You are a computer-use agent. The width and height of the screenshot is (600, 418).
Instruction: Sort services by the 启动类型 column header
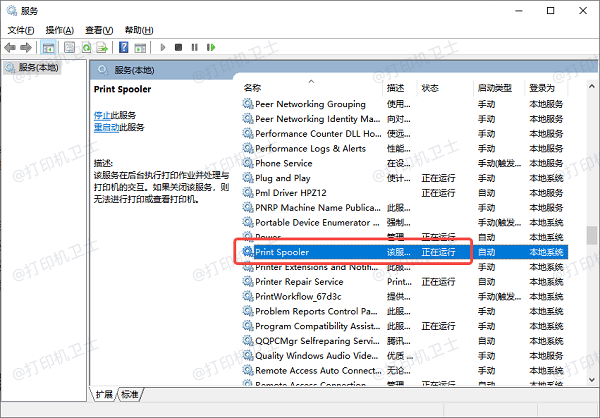[495, 88]
